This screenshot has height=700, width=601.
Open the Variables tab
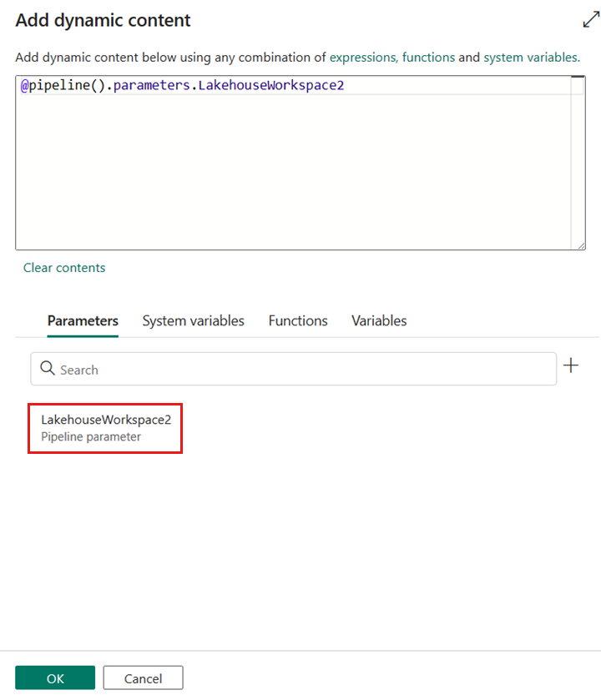click(x=379, y=321)
